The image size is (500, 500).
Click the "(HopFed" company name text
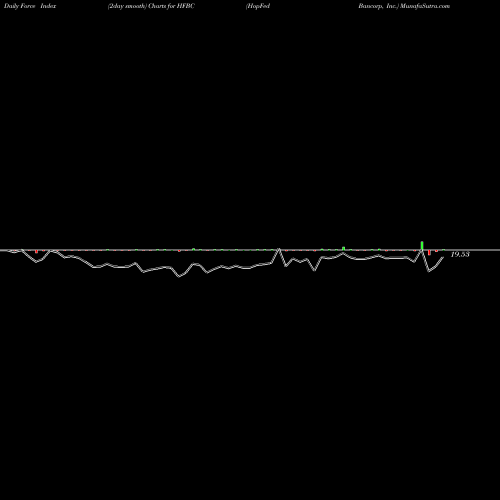(258, 6)
